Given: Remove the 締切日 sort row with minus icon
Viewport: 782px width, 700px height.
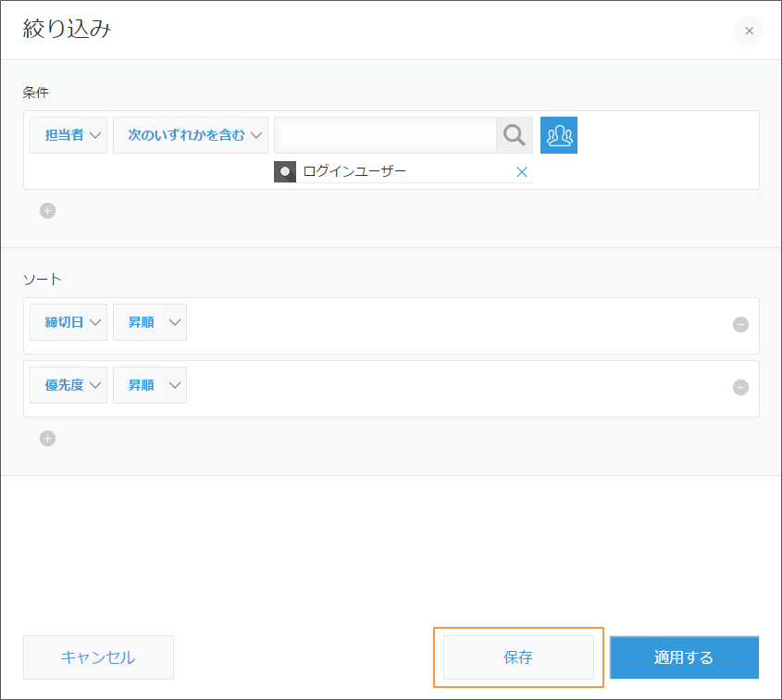Looking at the screenshot, I should [740, 324].
